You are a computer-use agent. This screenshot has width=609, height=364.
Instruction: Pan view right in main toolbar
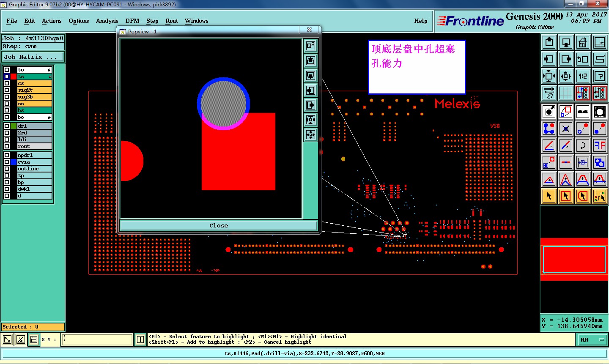coord(566,59)
